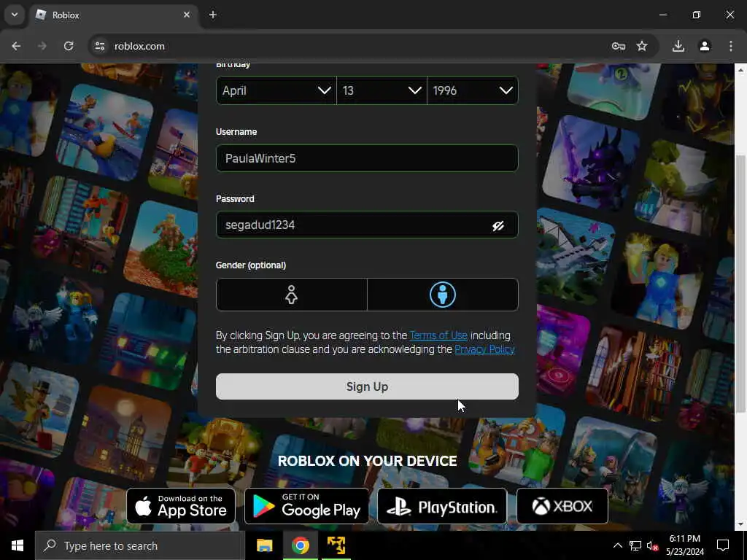
Task: Minimize the Chrome window
Action: 662,15
